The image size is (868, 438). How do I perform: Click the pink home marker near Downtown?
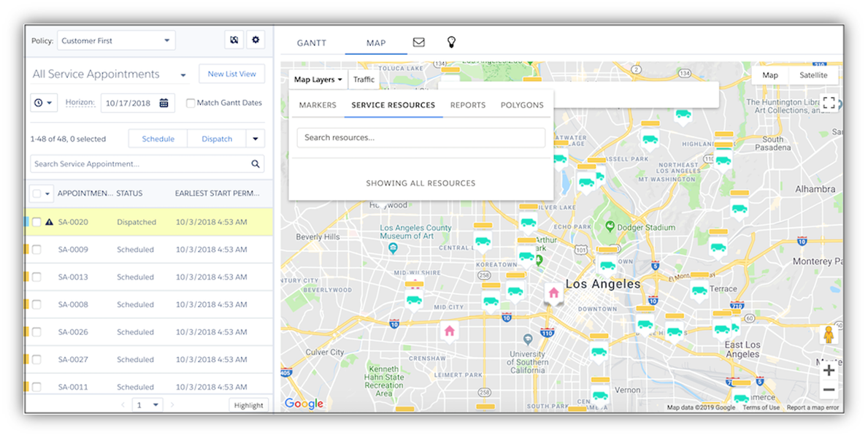pyautogui.click(x=553, y=293)
